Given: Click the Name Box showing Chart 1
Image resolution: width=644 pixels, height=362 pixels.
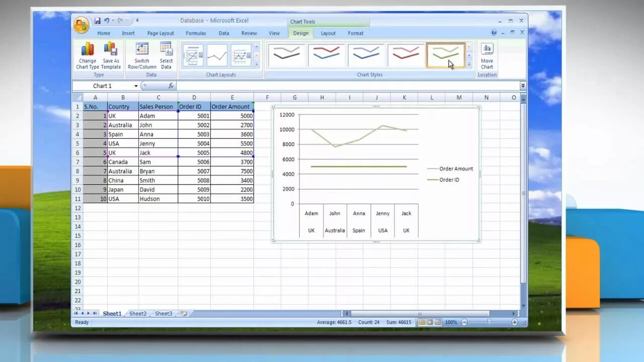Looking at the screenshot, I should pyautogui.click(x=103, y=86).
